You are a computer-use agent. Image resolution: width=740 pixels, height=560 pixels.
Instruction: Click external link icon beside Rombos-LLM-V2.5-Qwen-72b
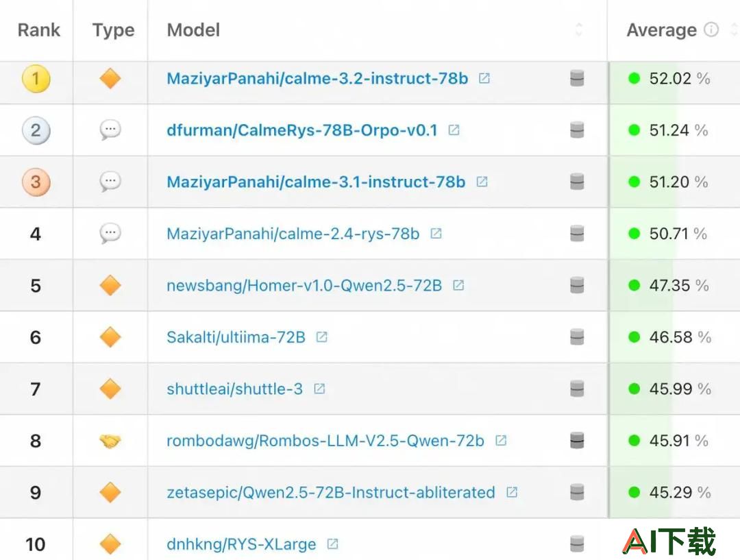501,441
